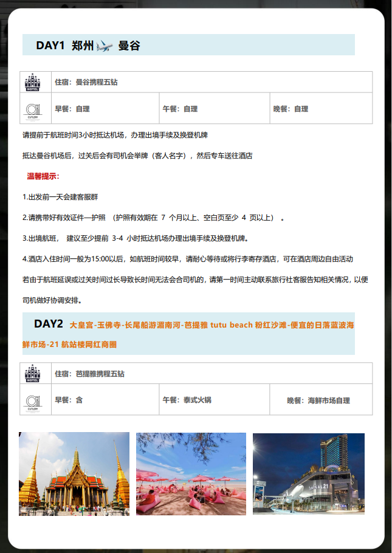Click the 'DAY1' heading text

[x=50, y=46]
